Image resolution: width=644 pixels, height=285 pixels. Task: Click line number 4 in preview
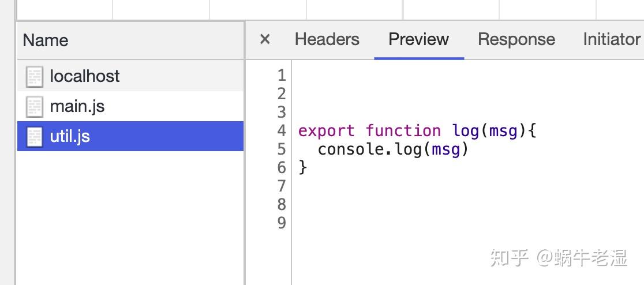tap(282, 131)
